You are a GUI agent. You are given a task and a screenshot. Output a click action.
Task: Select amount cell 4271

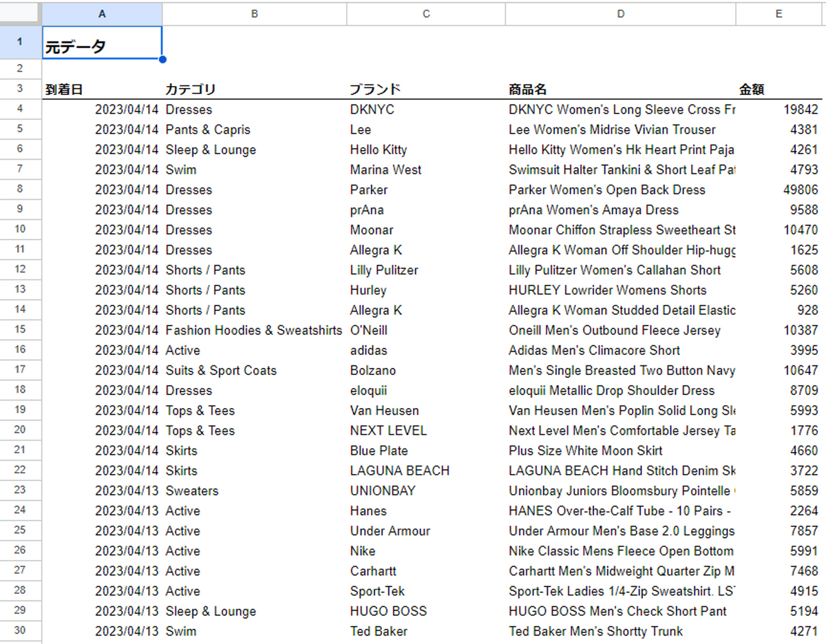point(779,631)
